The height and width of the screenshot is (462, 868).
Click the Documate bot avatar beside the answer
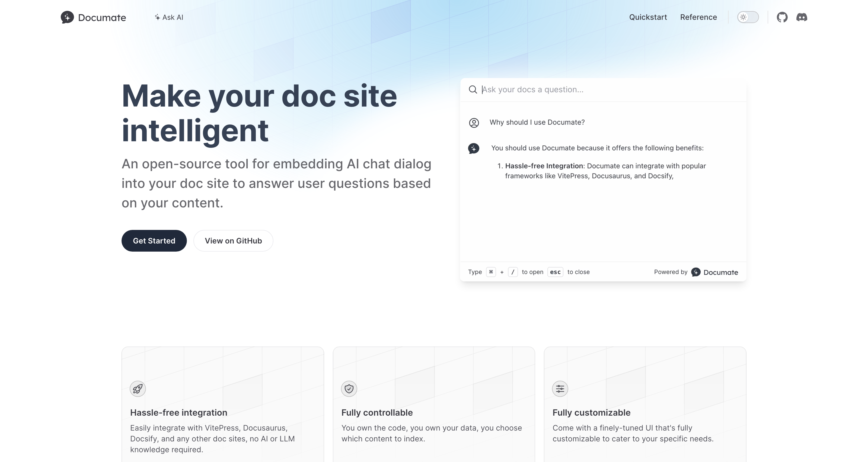coord(473,148)
